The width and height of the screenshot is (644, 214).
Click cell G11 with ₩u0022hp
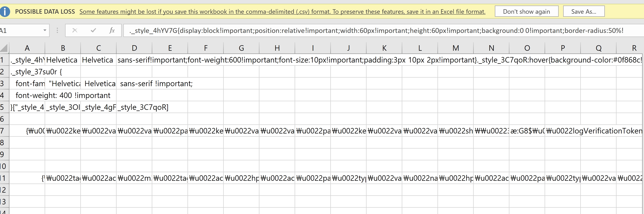(242, 178)
